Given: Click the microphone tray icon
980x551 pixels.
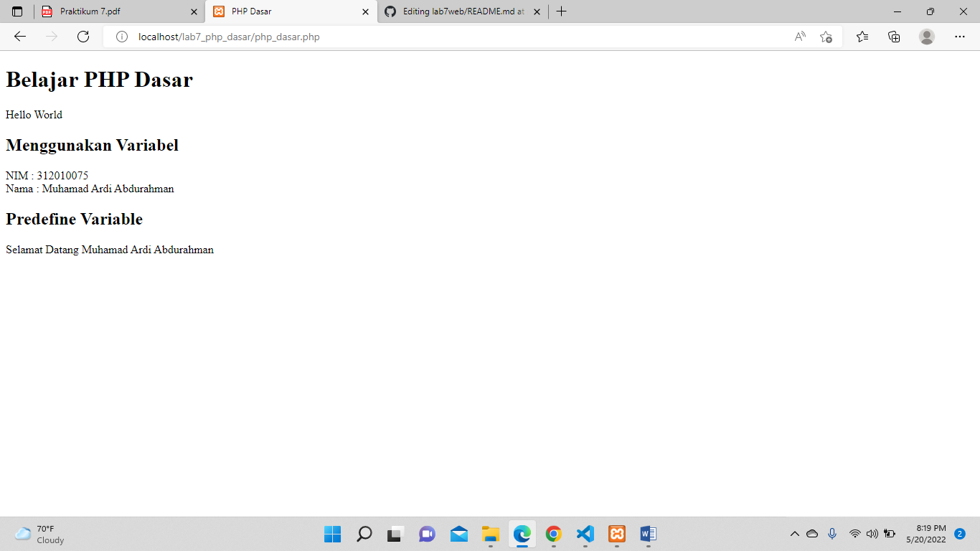Looking at the screenshot, I should click(832, 534).
